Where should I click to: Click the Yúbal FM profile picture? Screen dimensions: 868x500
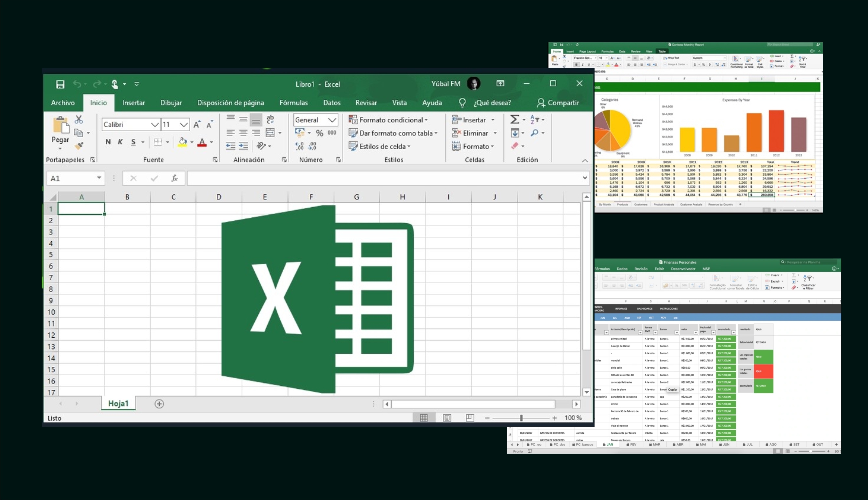[x=474, y=84]
